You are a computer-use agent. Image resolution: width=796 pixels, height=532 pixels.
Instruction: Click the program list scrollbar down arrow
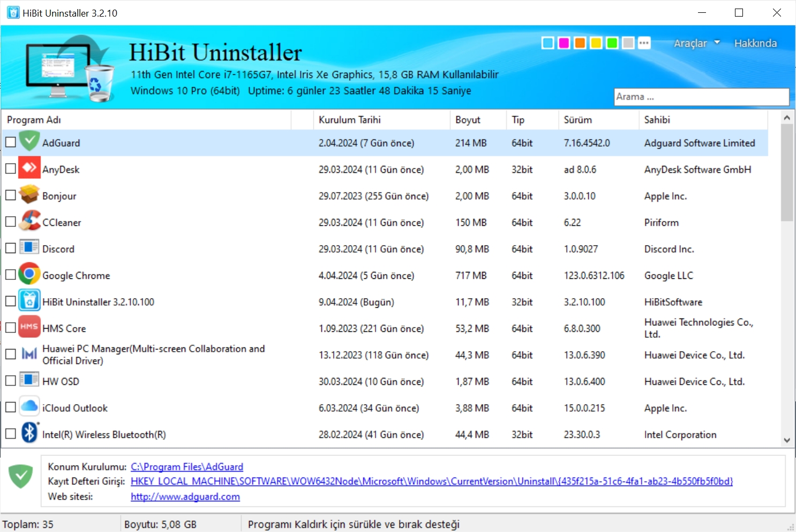coord(787,440)
